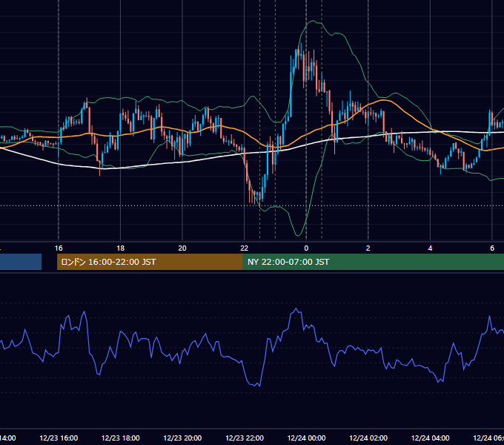The height and width of the screenshot is (445, 504).
Task: Select the 4 hour label on upper axis
Action: [430, 248]
